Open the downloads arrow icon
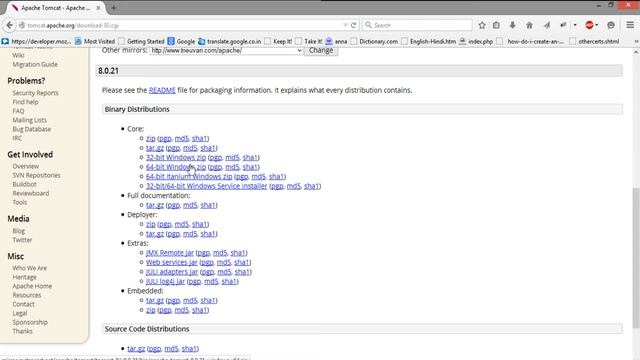The width and height of the screenshot is (640, 360). 513,25
